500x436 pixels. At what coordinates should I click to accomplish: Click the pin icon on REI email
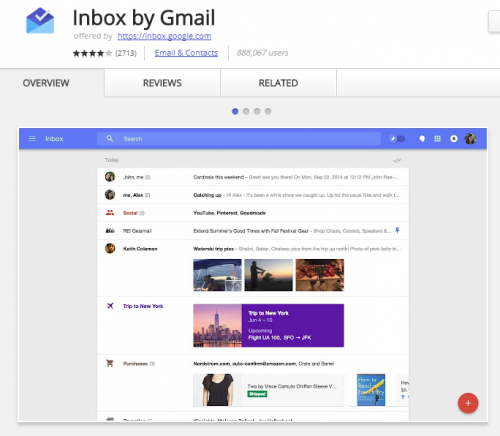(x=397, y=230)
